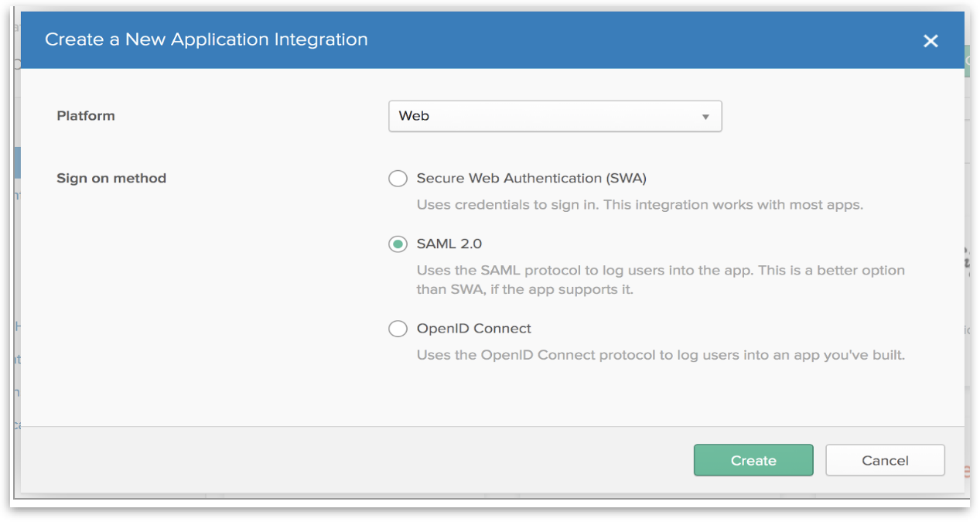Click the 'OpenID Connect' option label
The image size is (980, 522).
[x=473, y=329]
